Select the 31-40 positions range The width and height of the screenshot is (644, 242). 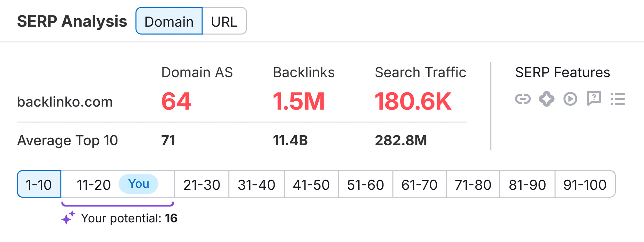[x=257, y=184]
